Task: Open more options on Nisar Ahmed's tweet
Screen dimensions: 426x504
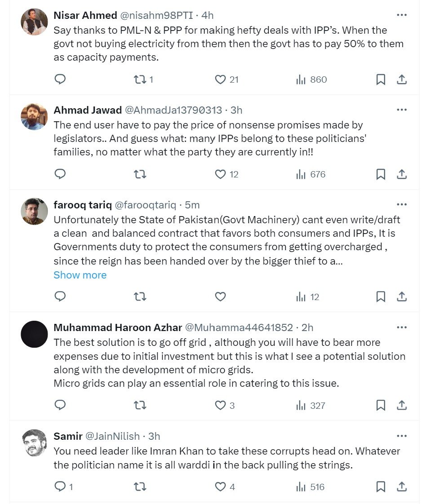Action: pos(401,15)
